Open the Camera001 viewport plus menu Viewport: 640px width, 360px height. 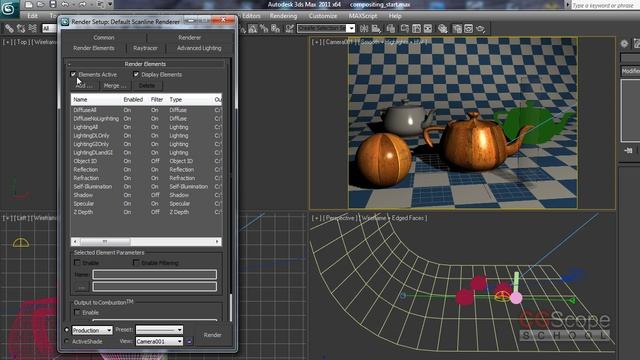(x=317, y=42)
